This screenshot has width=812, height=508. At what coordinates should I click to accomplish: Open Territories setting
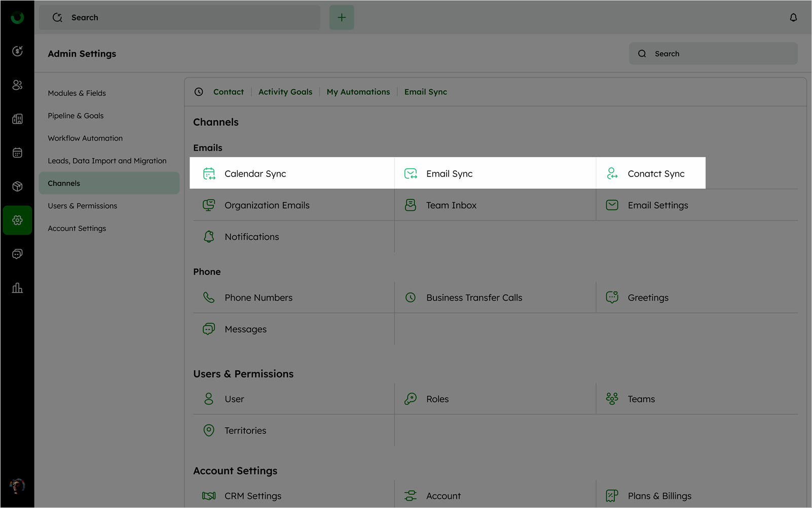coord(293,430)
